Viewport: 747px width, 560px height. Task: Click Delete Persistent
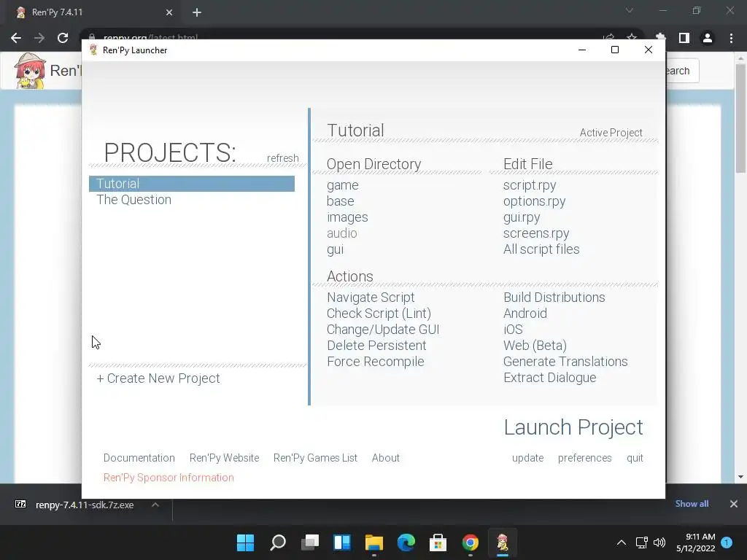point(376,346)
